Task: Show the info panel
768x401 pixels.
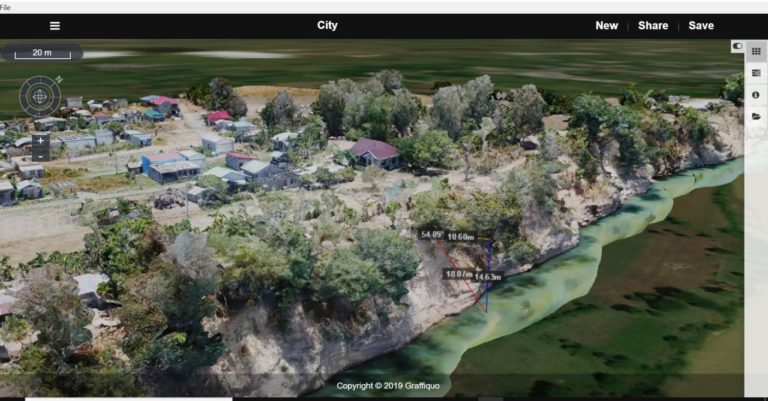Action: pos(755,95)
